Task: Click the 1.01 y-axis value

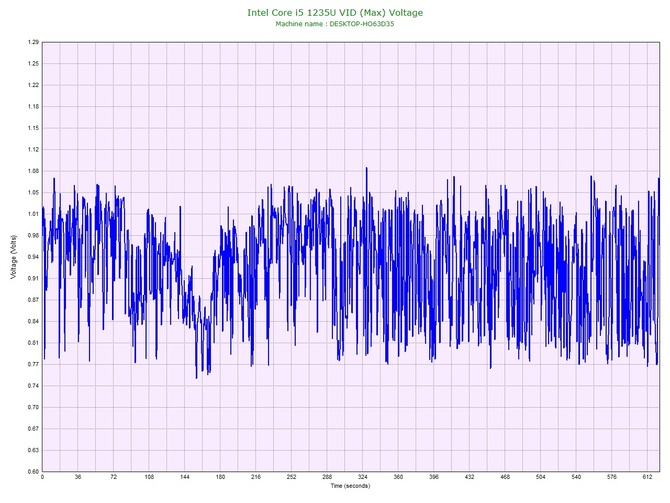Action: 33,214
